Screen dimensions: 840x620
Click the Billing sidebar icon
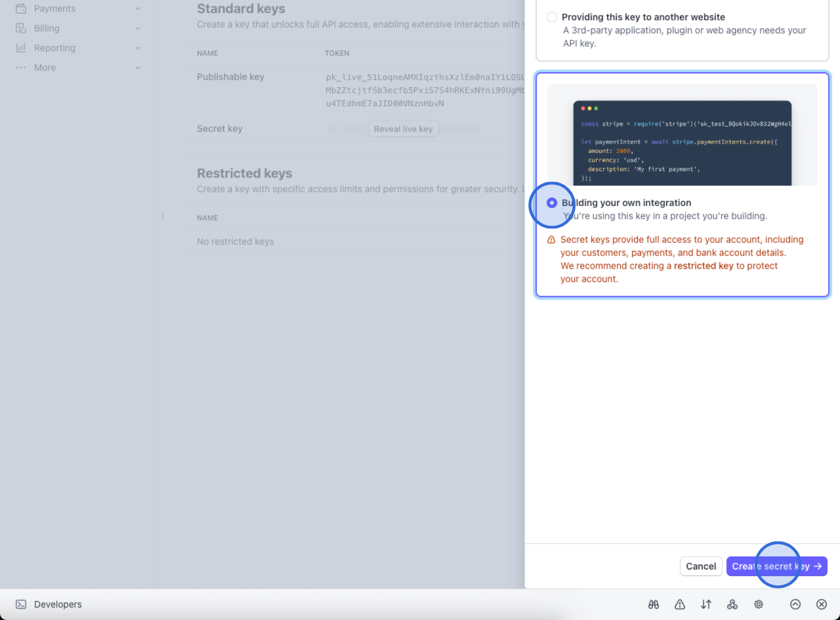point(21,28)
